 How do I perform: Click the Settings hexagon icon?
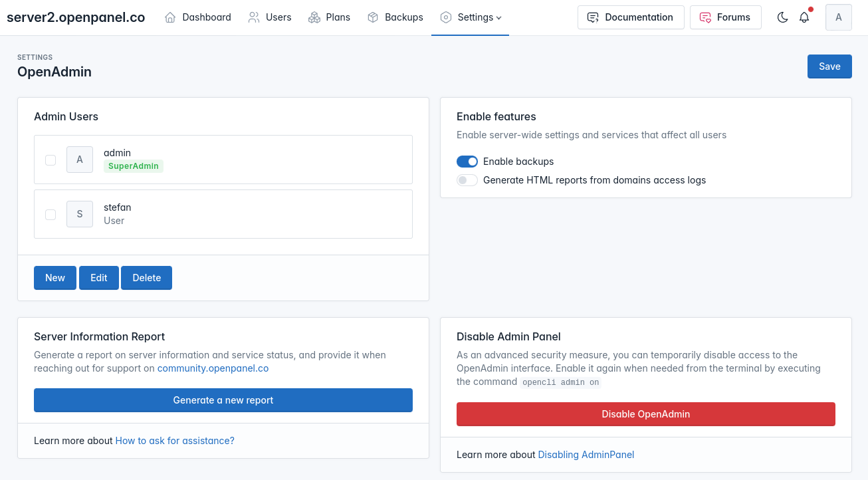446,17
